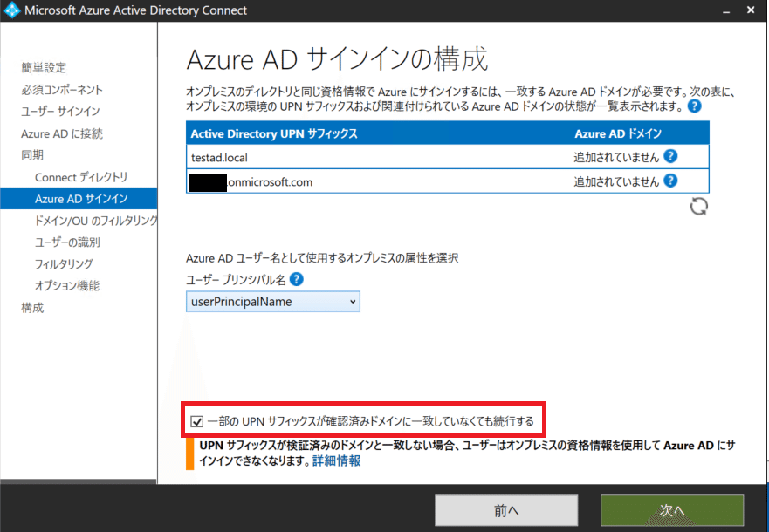Toggle the 一部の UPN サフィックス continue checkbox
The image size is (769, 532).
[196, 421]
